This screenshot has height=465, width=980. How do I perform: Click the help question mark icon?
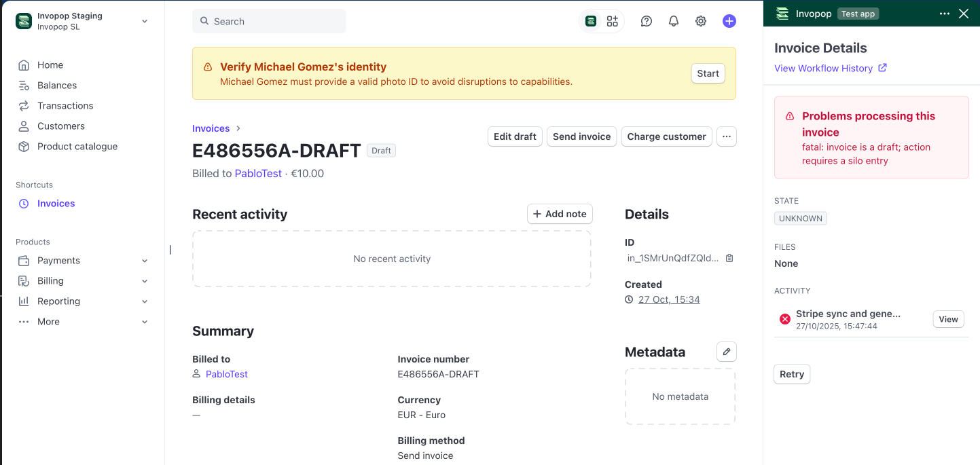[x=646, y=21]
